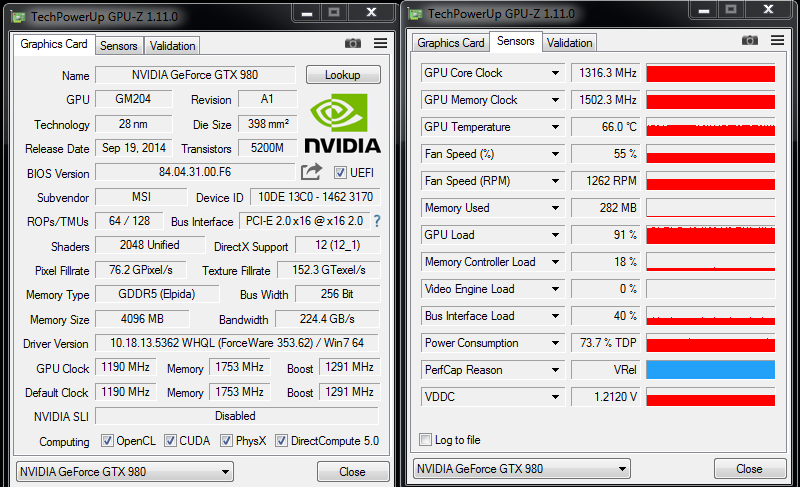
Task: Toggle the CUDA checkbox
Action: tap(170, 441)
